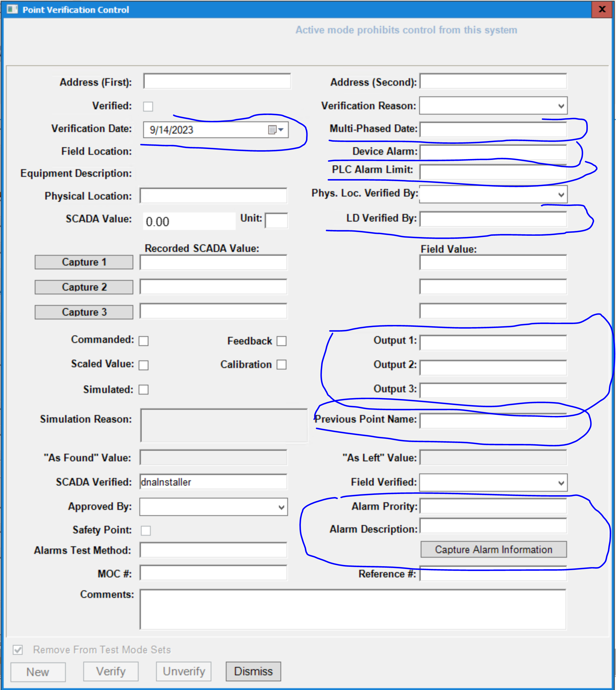
Task: Close the Point Verification Control window
Action: tap(602, 9)
